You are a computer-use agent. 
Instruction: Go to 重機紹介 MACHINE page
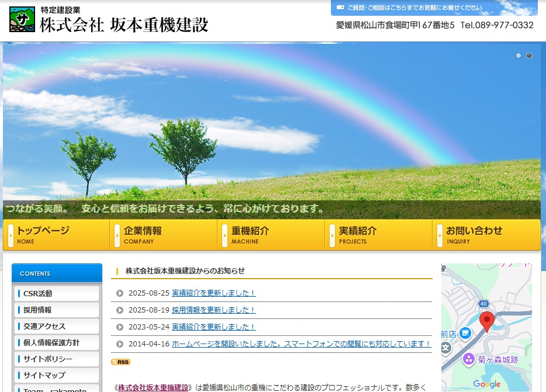tap(271, 235)
